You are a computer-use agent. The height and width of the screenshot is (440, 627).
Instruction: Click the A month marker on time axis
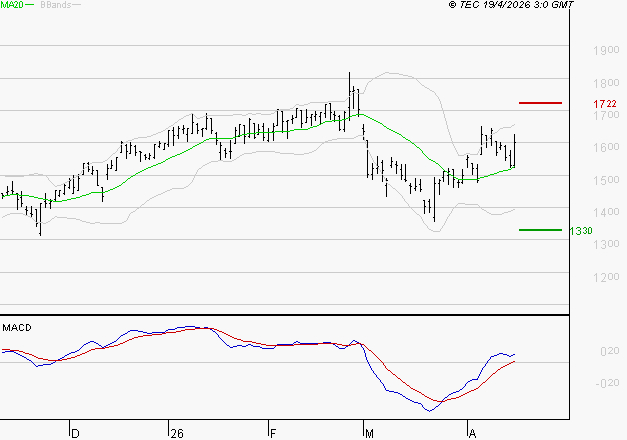(x=471, y=433)
